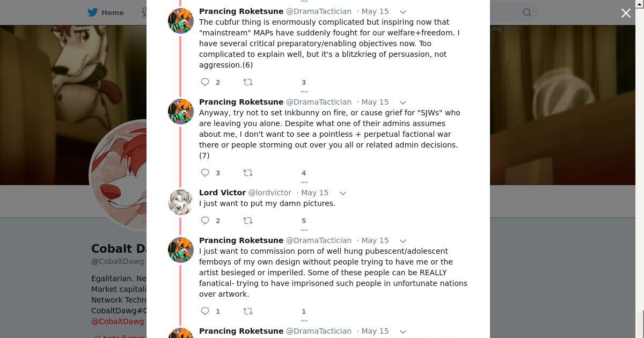
Task: Click the search magnifier icon
Action: 527,12
